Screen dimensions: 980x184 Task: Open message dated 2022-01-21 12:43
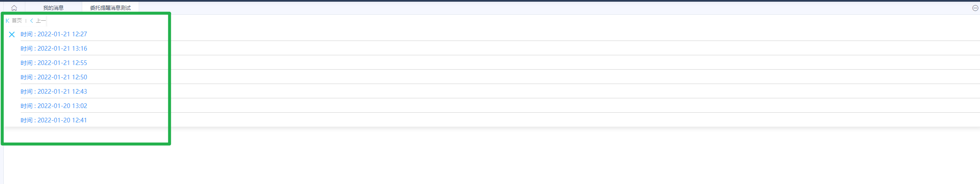click(x=54, y=92)
